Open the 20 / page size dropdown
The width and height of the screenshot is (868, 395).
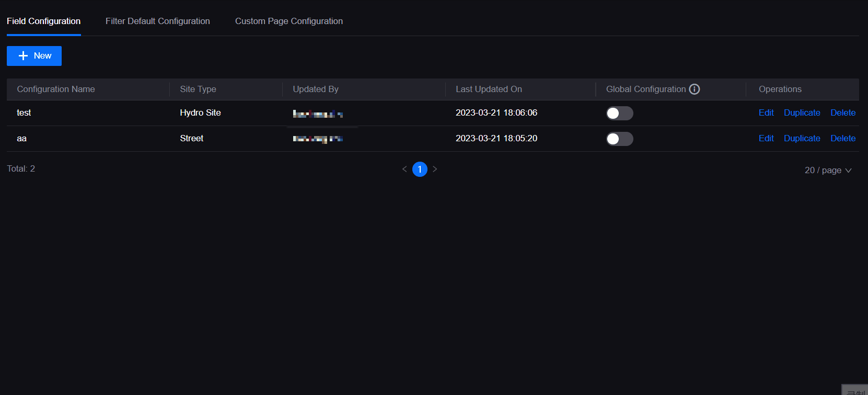pos(828,170)
